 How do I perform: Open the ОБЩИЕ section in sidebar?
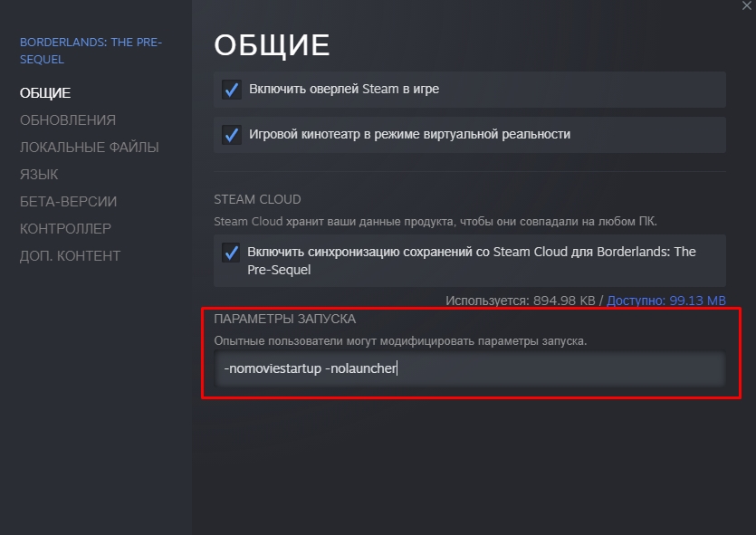point(45,92)
